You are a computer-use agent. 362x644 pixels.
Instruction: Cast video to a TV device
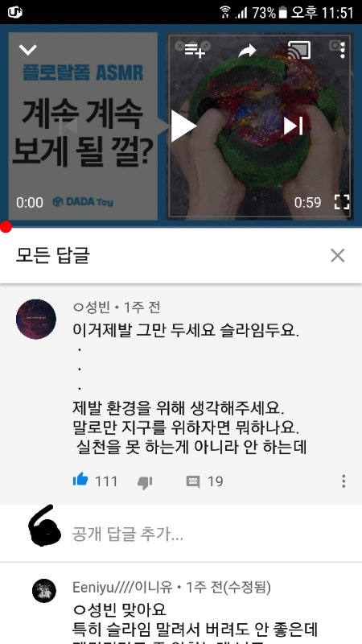pos(299,51)
